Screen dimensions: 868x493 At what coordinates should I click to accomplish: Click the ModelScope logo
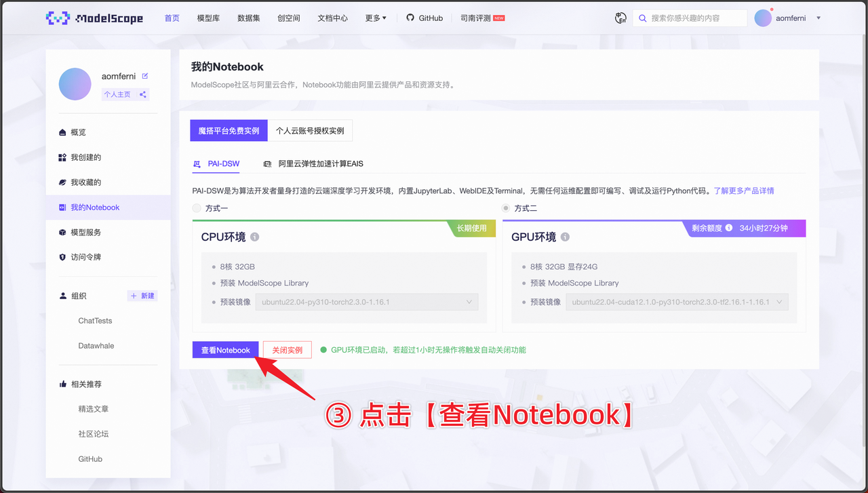pyautogui.click(x=94, y=18)
